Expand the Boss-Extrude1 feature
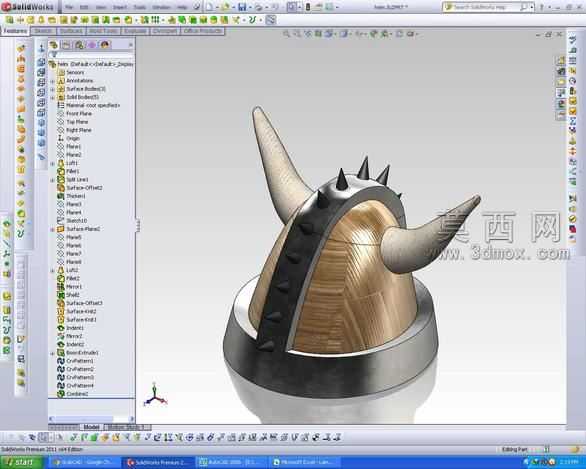 click(x=53, y=353)
